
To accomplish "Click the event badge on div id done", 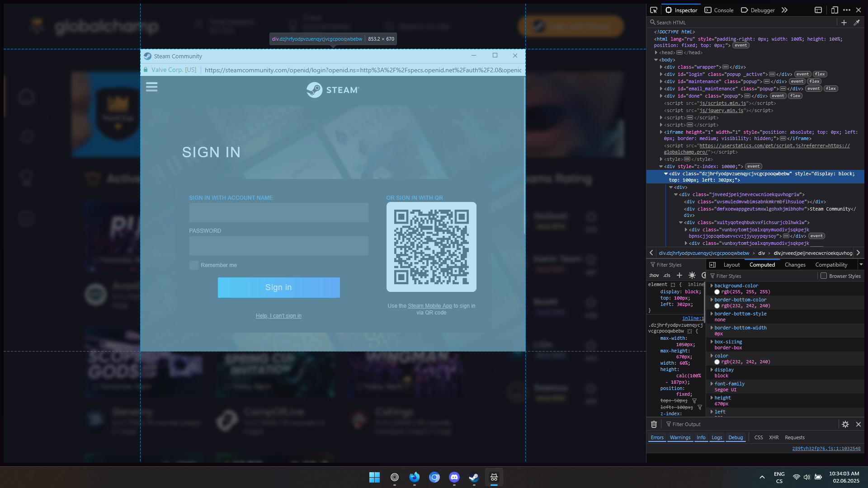I will [778, 96].
